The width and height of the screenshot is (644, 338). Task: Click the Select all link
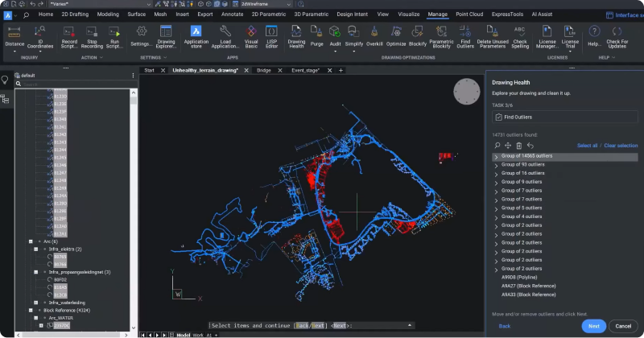pos(587,146)
